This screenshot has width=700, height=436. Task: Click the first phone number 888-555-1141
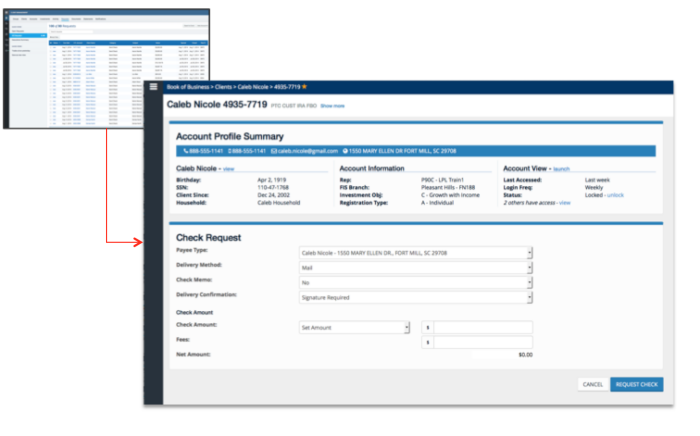coord(206,151)
